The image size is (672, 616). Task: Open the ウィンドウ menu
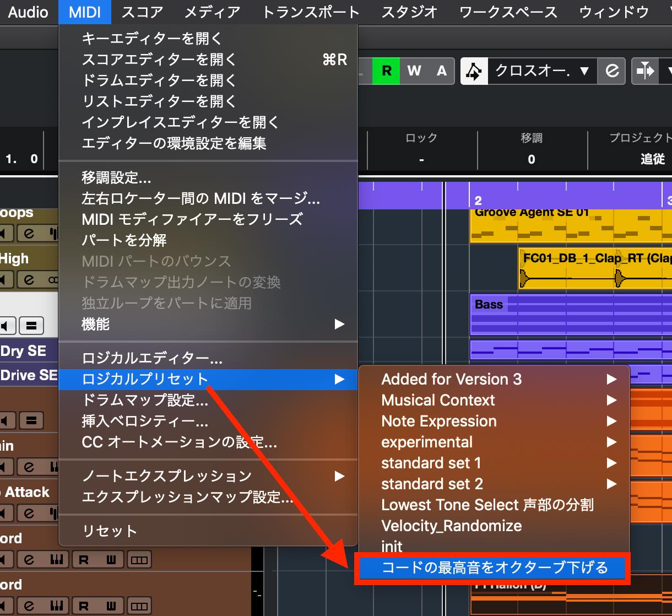click(614, 12)
